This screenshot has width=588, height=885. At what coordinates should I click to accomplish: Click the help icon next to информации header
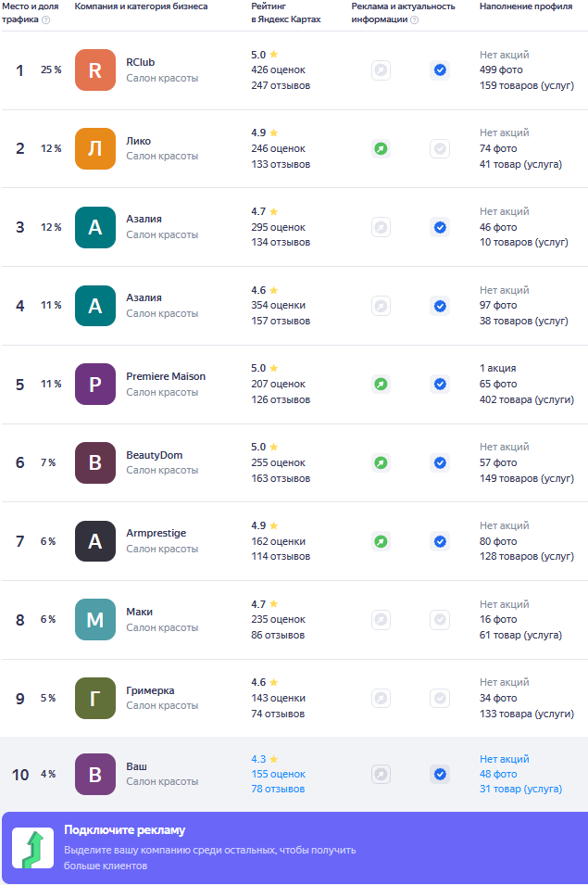point(414,19)
